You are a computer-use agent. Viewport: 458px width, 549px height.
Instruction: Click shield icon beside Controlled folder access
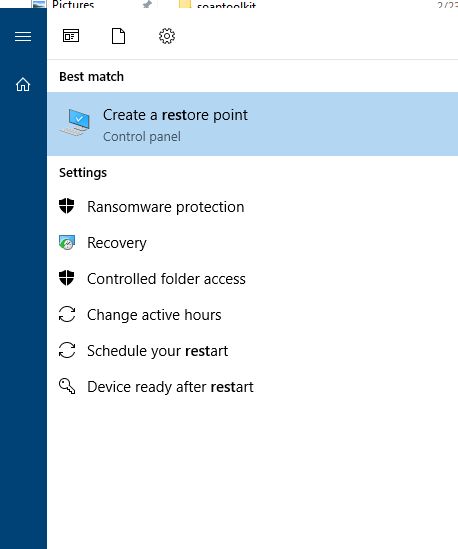coord(67,278)
